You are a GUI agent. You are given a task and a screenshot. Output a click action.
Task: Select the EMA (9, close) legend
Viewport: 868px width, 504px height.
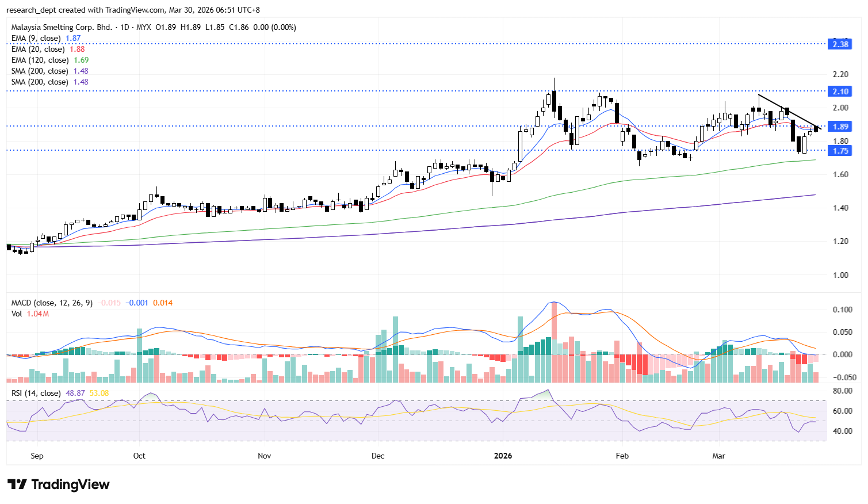(x=36, y=38)
